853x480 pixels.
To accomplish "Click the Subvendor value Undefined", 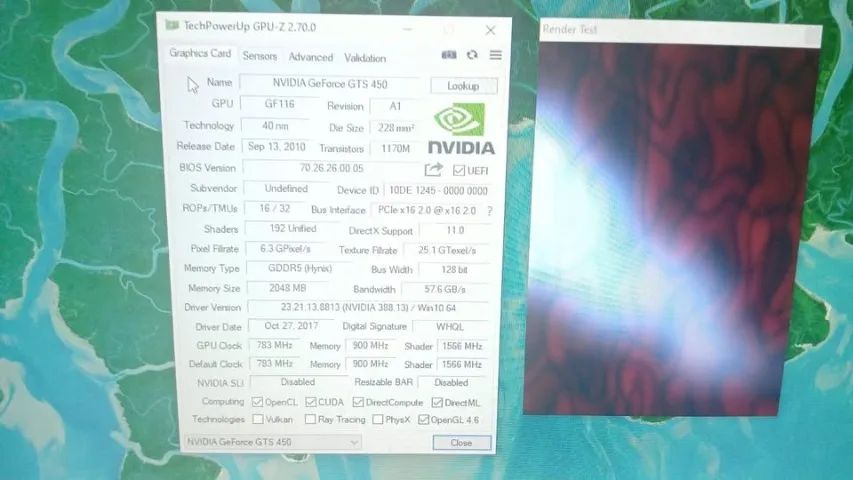I will 286,188.
